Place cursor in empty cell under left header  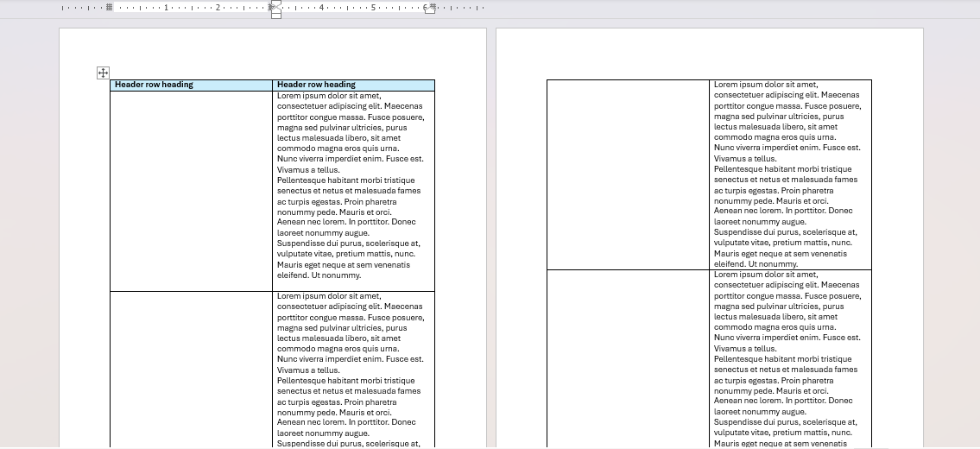click(191, 190)
